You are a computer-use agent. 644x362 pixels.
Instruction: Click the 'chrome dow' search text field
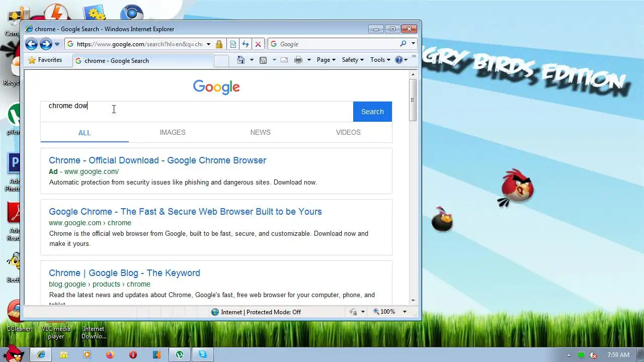[x=197, y=112]
